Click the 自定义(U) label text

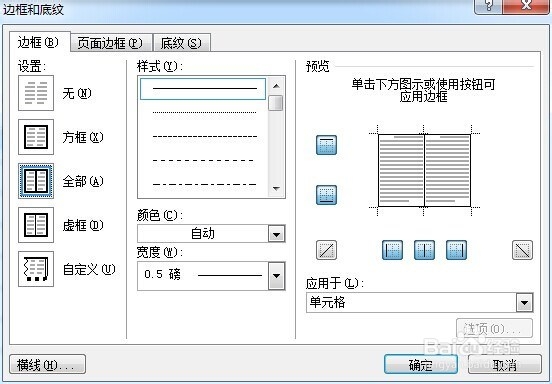coord(89,269)
